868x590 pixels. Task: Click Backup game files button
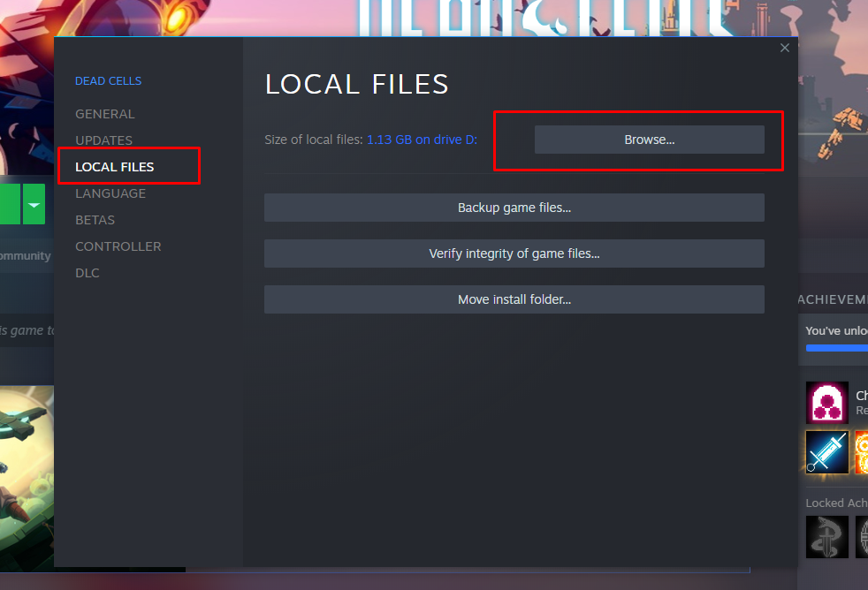coord(514,208)
